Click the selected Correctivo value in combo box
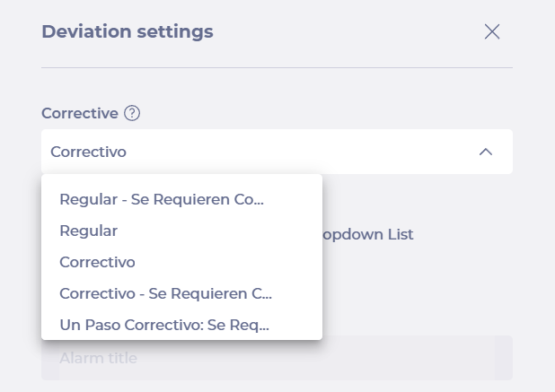This screenshot has height=392, width=555. coord(89,152)
